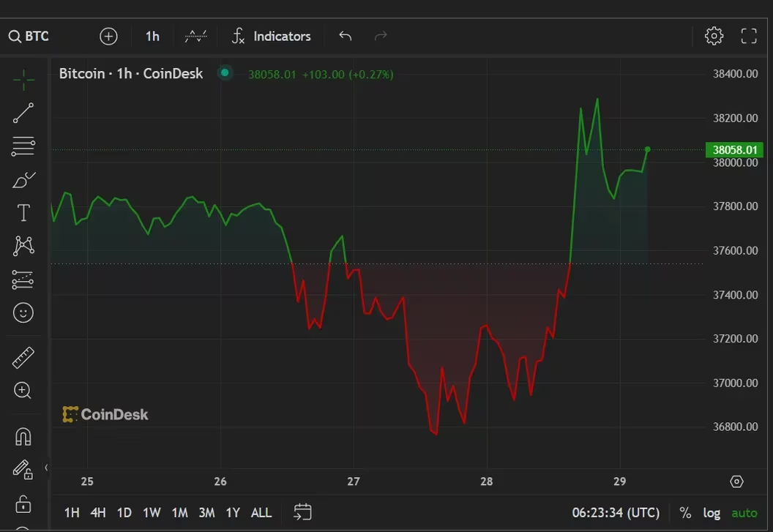Open the Fibonacci retracement tool

pos(23,146)
